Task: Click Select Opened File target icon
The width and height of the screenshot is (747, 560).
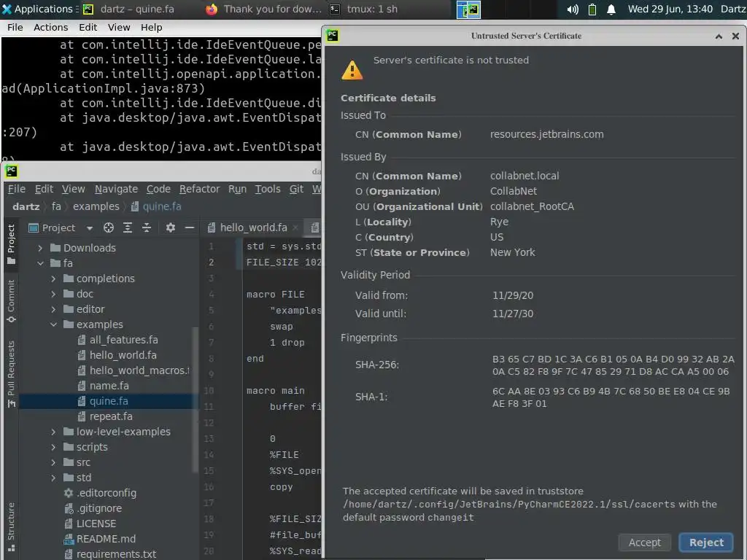Action: pos(109,227)
